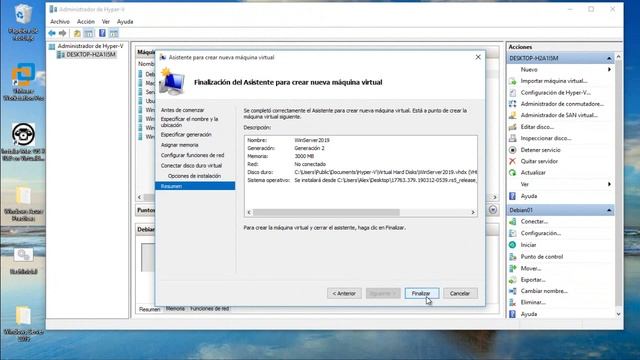
Task: Click Administrador de conmutadores icon
Action: [513, 104]
